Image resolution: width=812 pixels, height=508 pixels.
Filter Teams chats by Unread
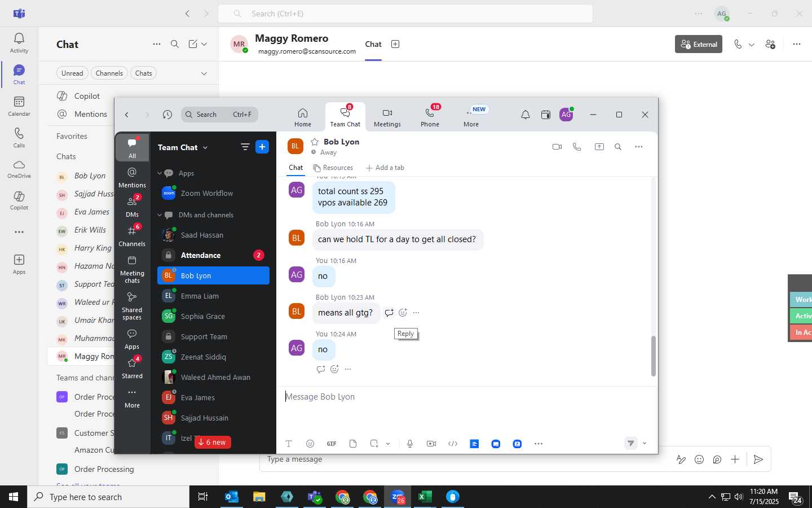pos(72,73)
